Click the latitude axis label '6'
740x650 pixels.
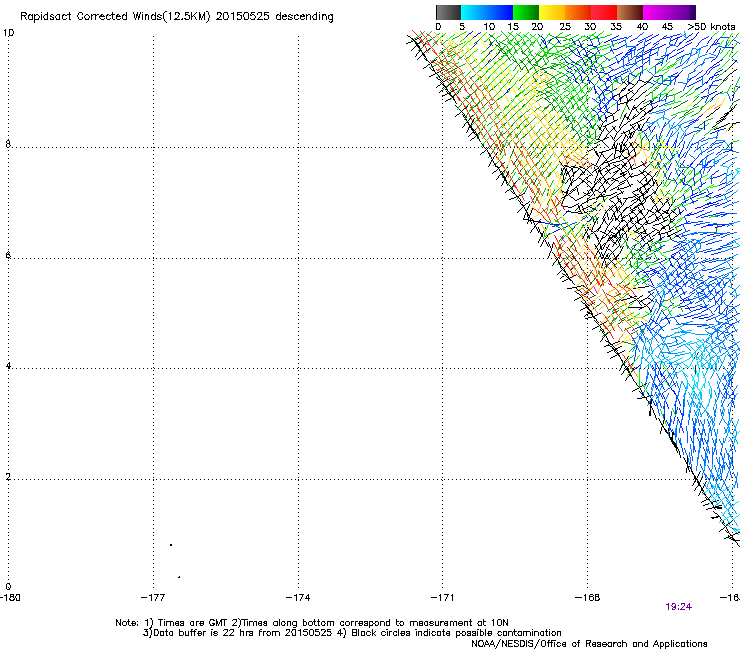8,255
